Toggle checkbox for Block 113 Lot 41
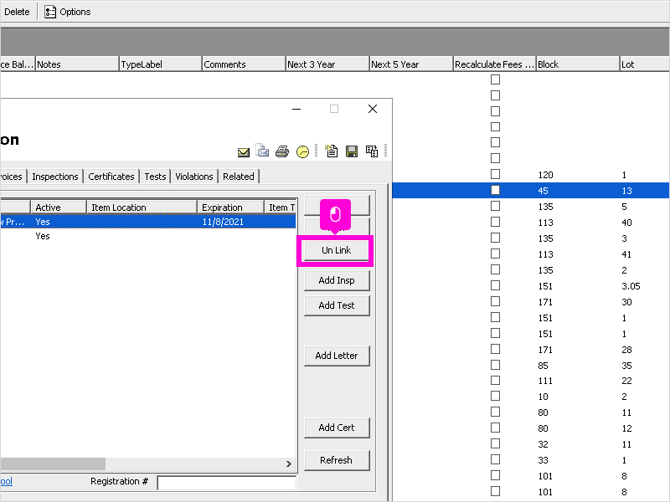 (x=495, y=254)
